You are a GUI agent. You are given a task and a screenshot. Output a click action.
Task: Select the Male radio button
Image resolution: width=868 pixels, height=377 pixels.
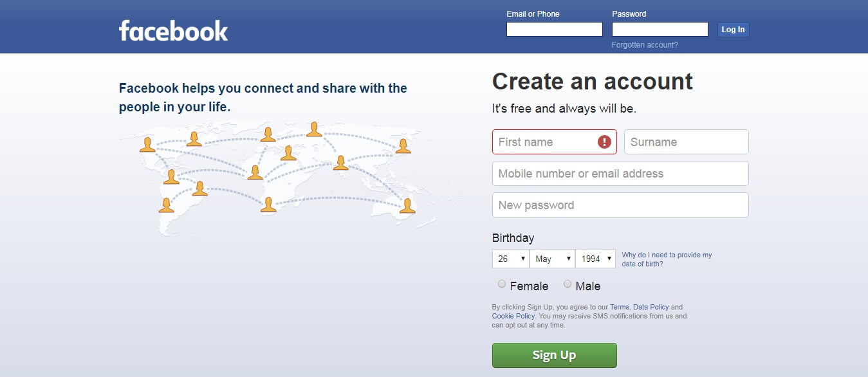(568, 284)
